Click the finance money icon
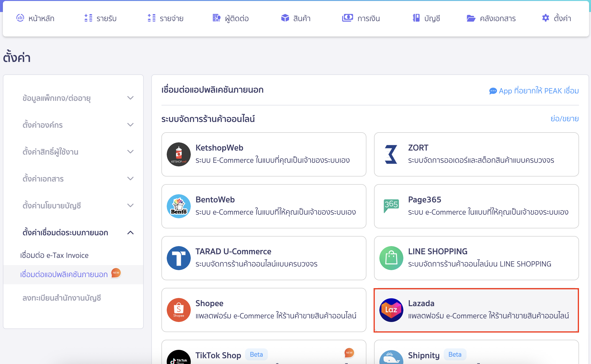Viewport: 591px width, 364px height. click(x=348, y=18)
